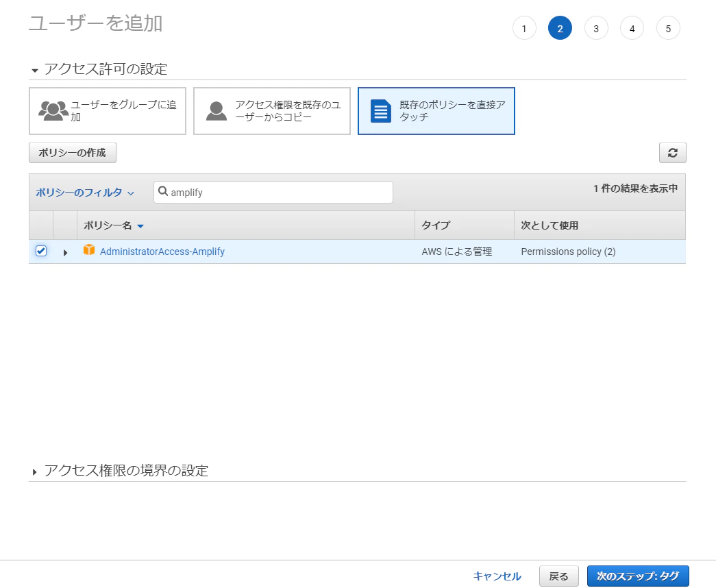Open the AdministratorAccess-Amplify policy link
The height and width of the screenshot is (588, 716).
[x=162, y=252]
